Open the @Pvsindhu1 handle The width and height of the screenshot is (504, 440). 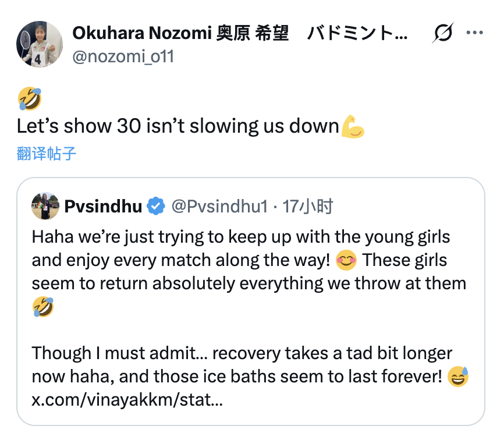tap(218, 206)
